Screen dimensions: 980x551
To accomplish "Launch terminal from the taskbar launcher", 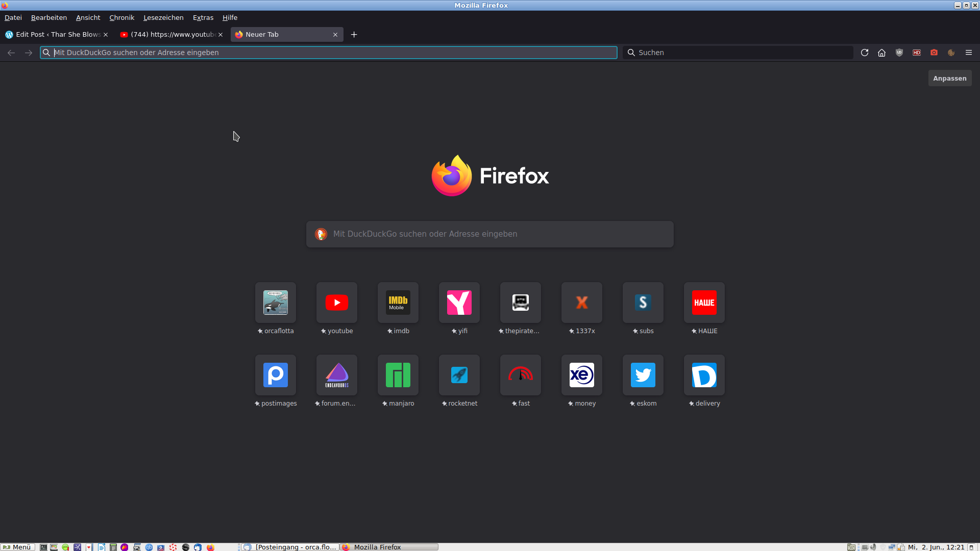I will tap(43, 547).
